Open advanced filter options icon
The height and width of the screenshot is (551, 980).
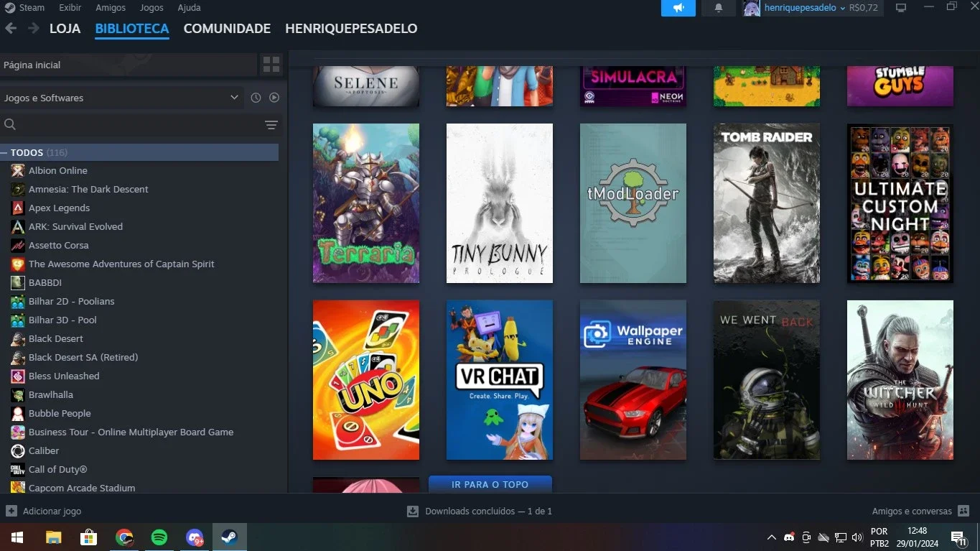pos(271,125)
